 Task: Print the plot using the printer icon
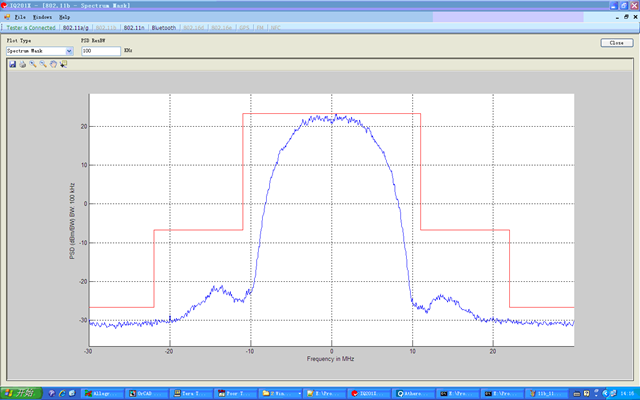(22, 64)
